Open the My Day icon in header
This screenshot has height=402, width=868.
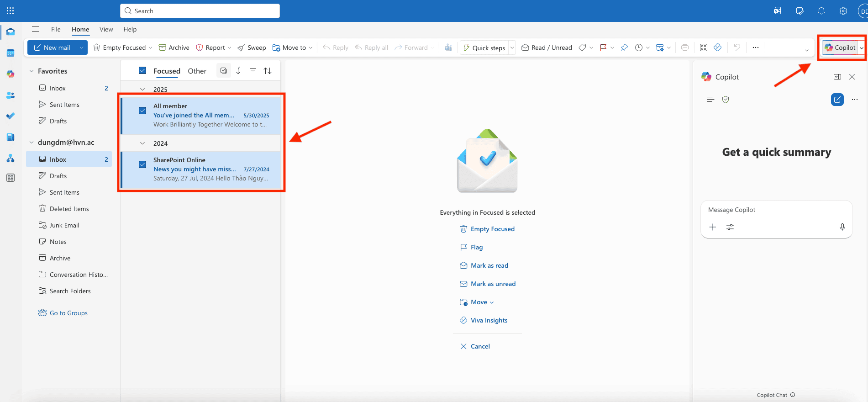click(800, 11)
